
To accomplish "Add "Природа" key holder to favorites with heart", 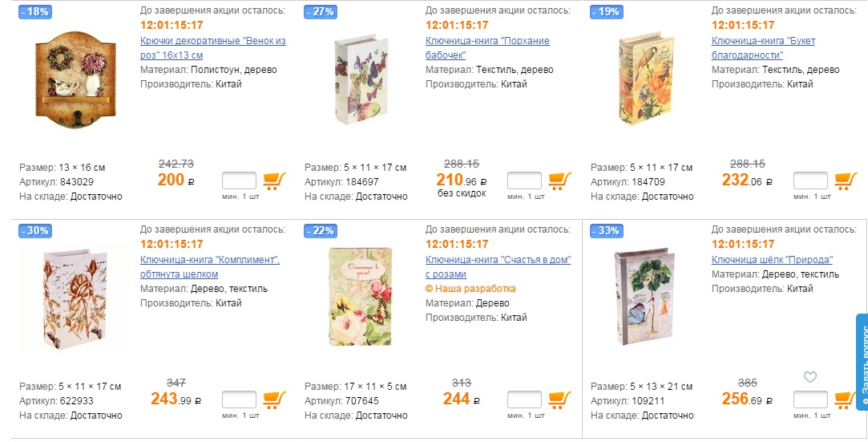I will [810, 377].
